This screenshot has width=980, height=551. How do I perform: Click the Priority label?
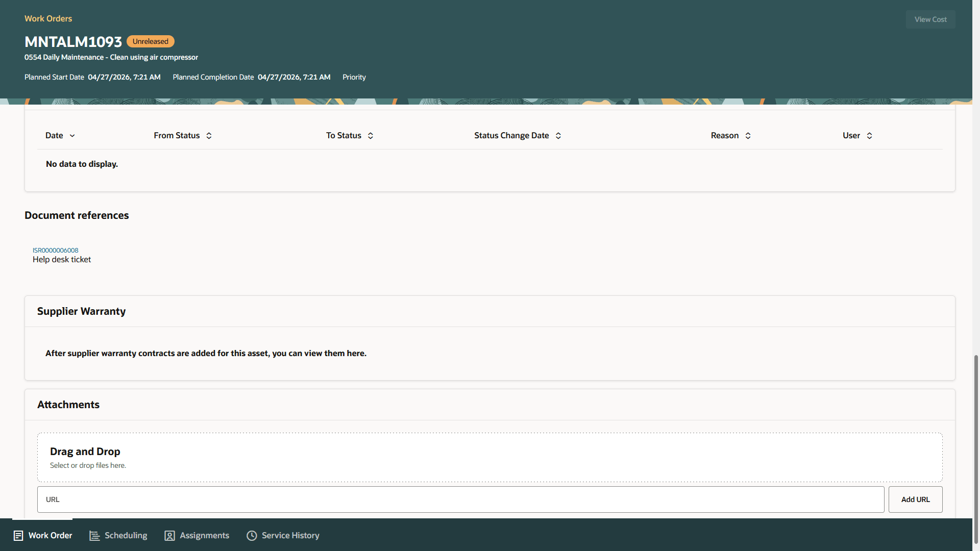(354, 77)
